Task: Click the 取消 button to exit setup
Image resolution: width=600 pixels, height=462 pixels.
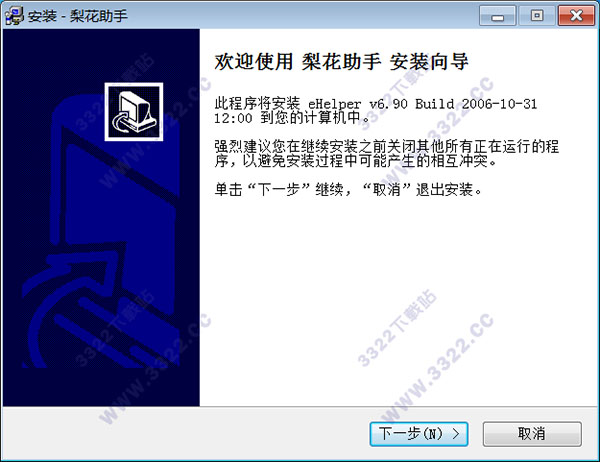Action: (x=532, y=434)
